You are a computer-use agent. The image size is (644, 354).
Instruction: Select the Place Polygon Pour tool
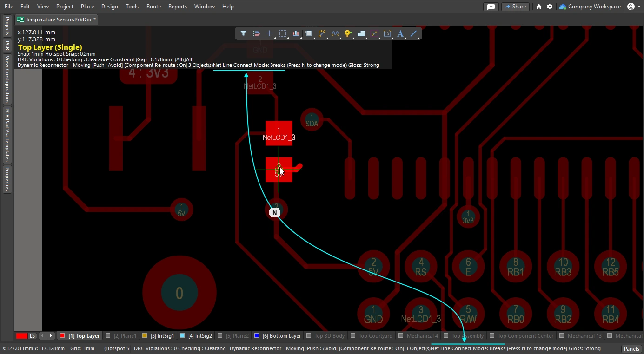tap(361, 33)
